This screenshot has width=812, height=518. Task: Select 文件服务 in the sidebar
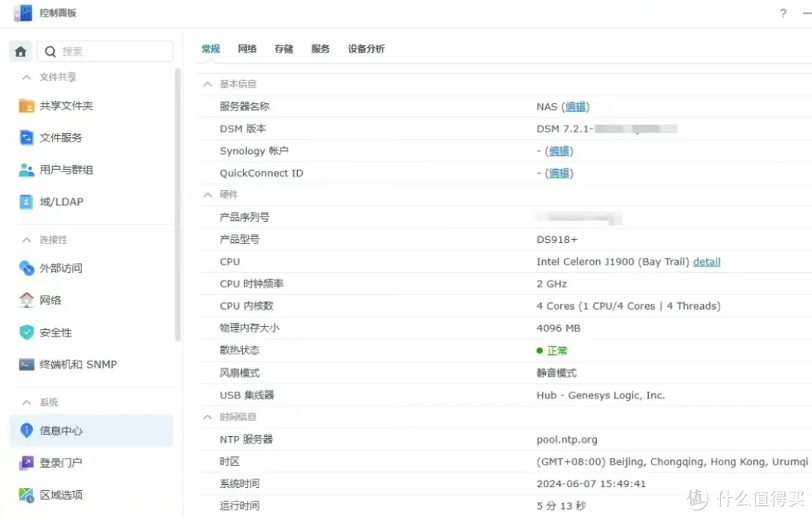click(x=62, y=138)
